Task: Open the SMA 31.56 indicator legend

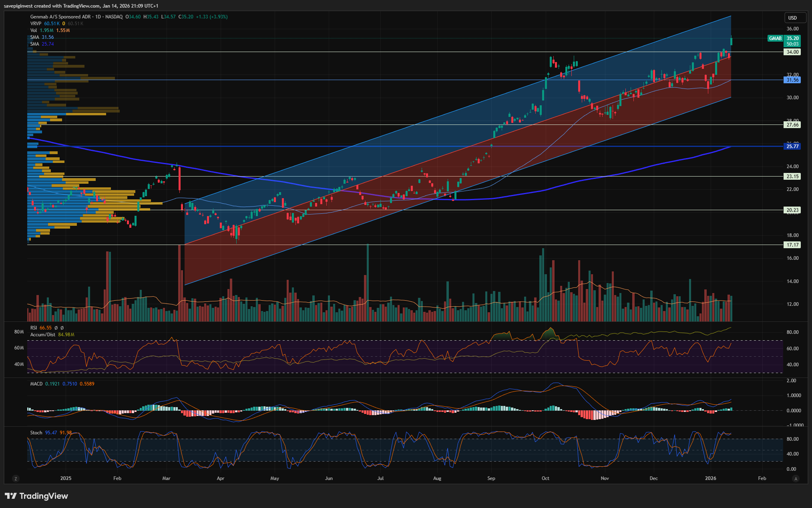Action: click(x=35, y=37)
